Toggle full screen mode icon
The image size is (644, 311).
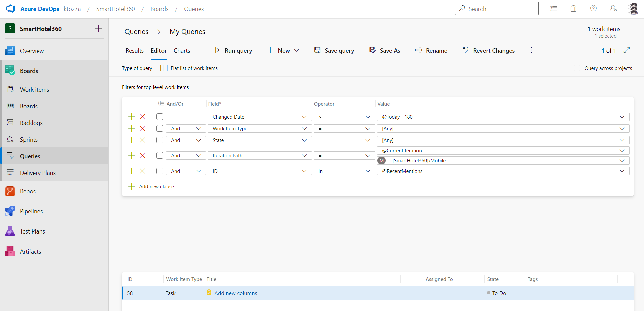pyautogui.click(x=627, y=50)
